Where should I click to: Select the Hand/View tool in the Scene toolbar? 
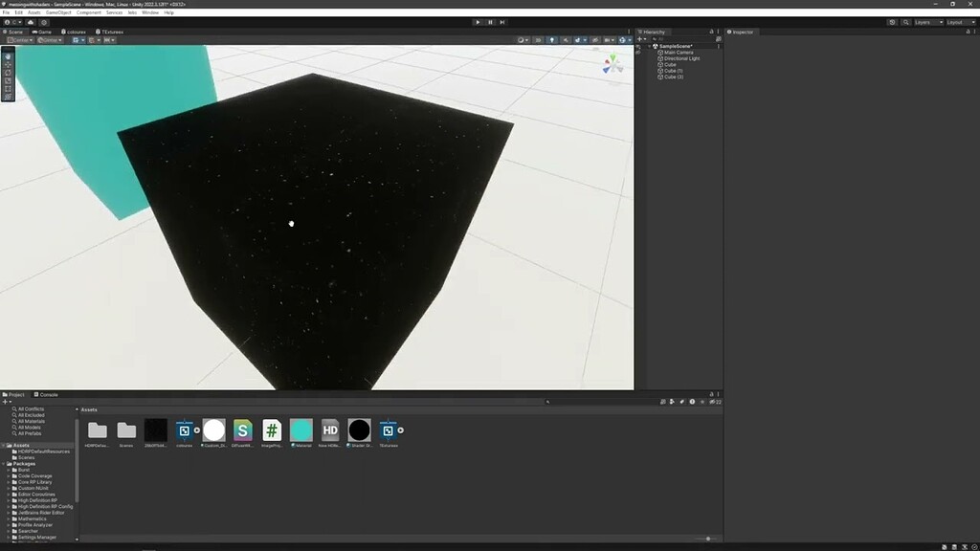[8, 56]
